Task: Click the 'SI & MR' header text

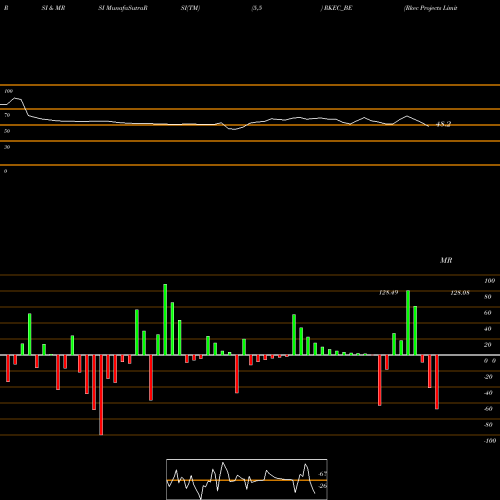Action: (53, 8)
